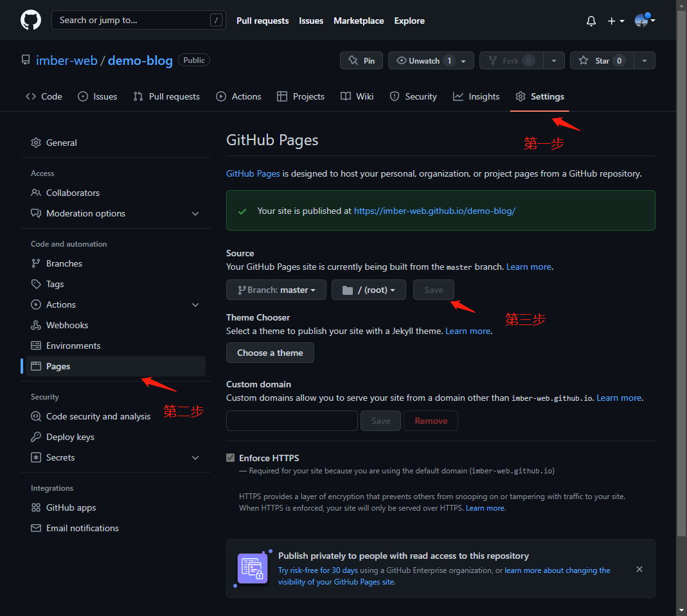Click the Branches git-branch icon
The height and width of the screenshot is (616, 687).
(x=36, y=263)
